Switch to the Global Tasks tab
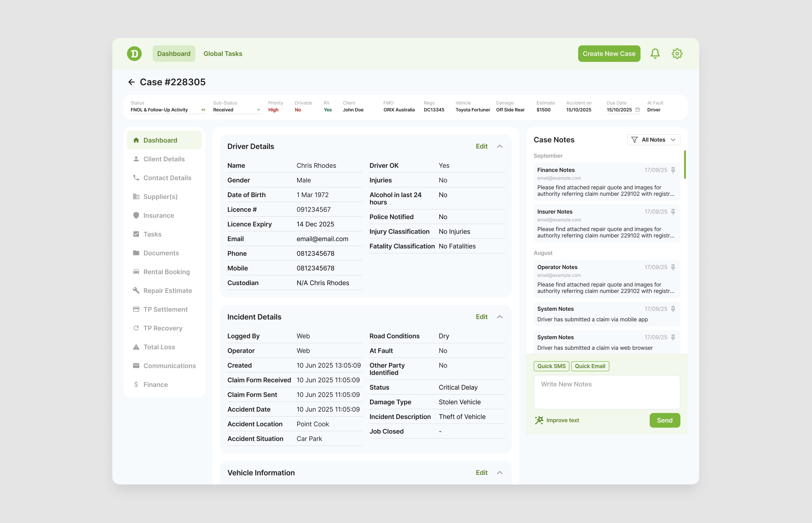The height and width of the screenshot is (523, 812). point(223,54)
